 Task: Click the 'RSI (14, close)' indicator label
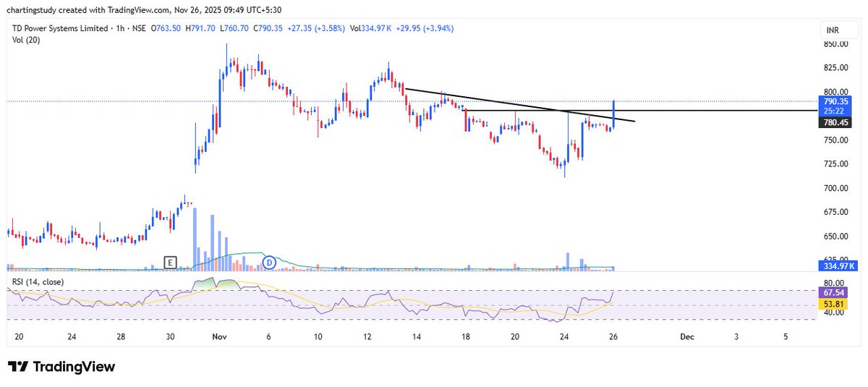pos(37,281)
